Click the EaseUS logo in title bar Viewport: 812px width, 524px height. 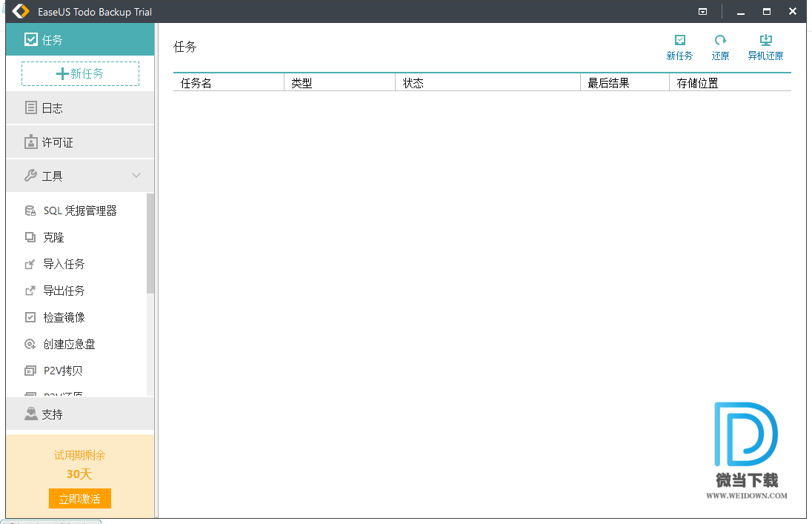click(21, 11)
